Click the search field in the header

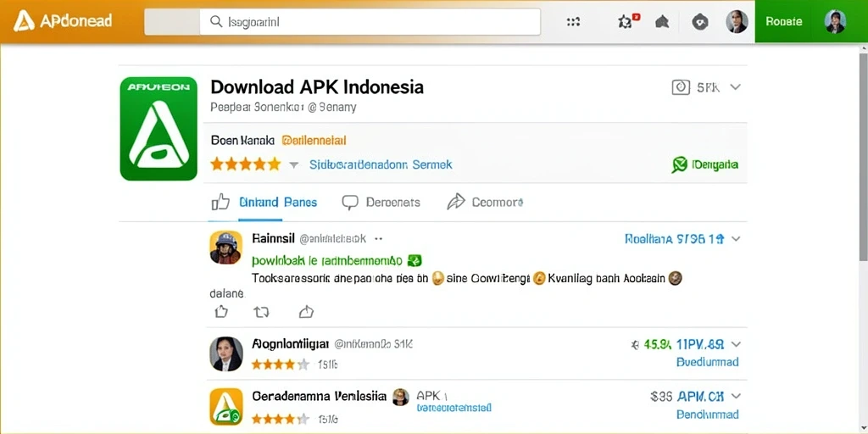[370, 21]
